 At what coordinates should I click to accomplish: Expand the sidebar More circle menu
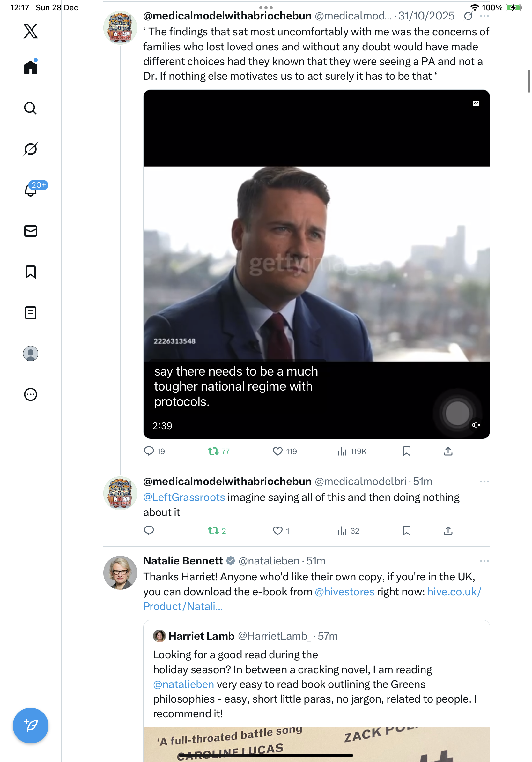[x=31, y=395]
